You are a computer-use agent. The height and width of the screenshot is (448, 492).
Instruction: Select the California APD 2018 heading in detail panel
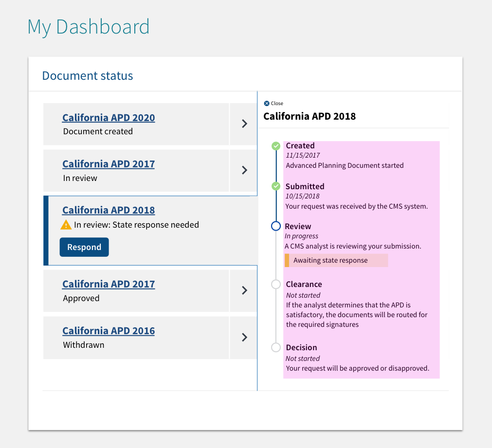[309, 116]
